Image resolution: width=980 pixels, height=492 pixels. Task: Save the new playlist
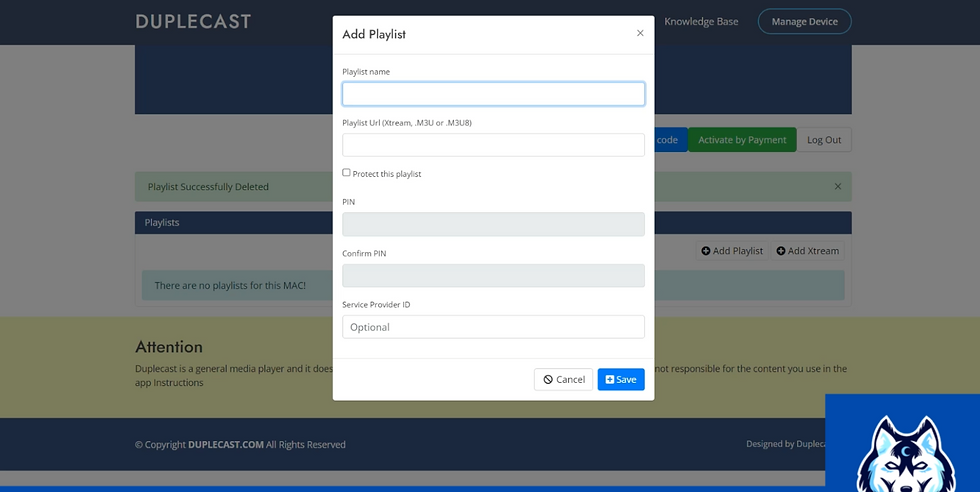coord(621,379)
